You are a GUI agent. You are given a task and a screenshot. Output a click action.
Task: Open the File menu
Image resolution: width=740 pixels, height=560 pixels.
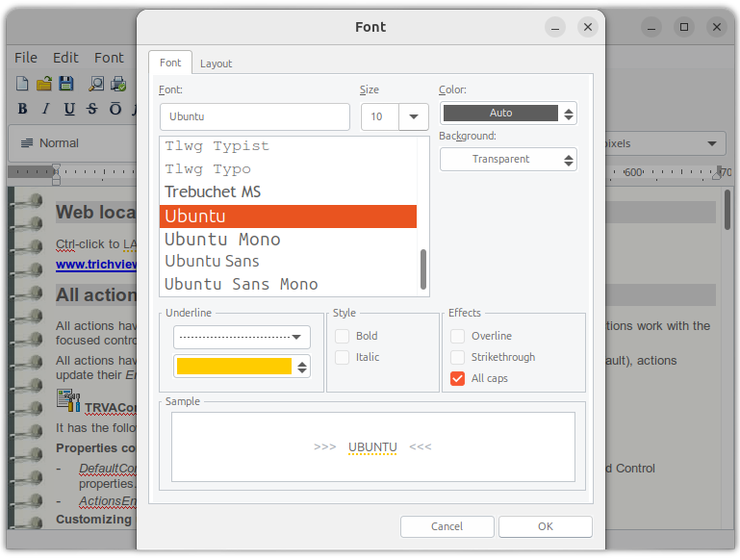click(x=26, y=58)
